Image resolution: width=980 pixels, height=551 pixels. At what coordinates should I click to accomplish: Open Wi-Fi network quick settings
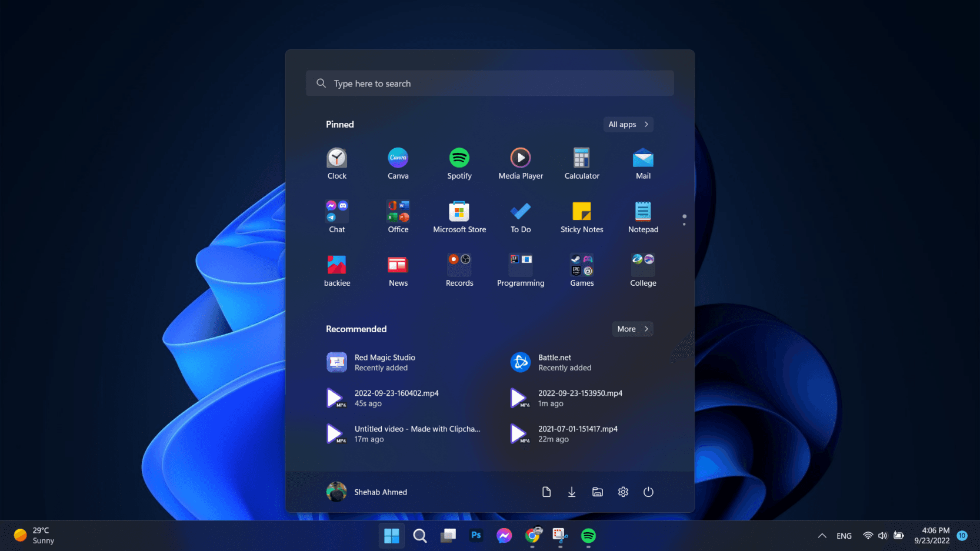868,536
